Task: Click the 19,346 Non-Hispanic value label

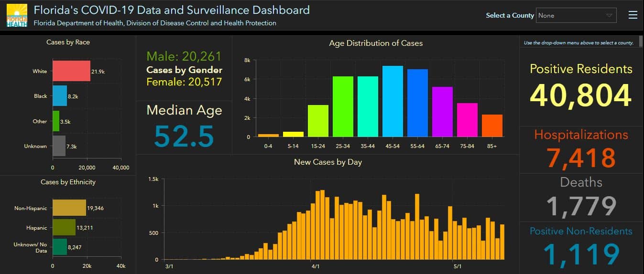Action: pos(96,208)
